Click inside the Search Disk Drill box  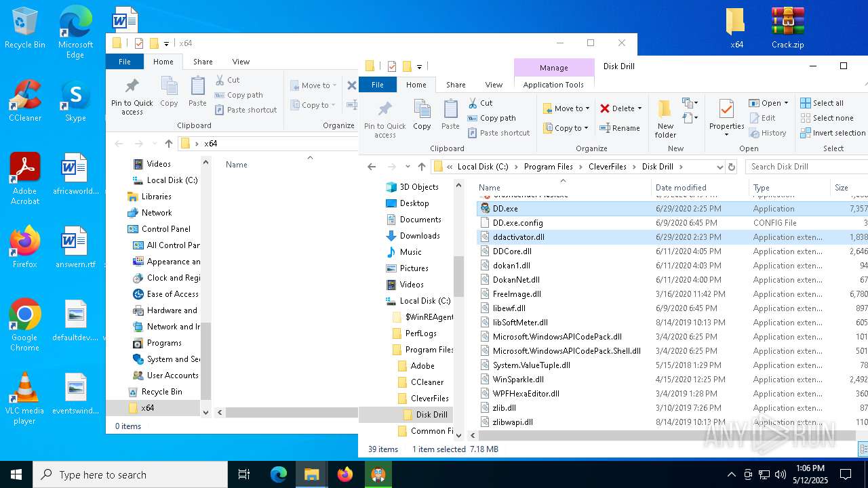[x=807, y=167]
